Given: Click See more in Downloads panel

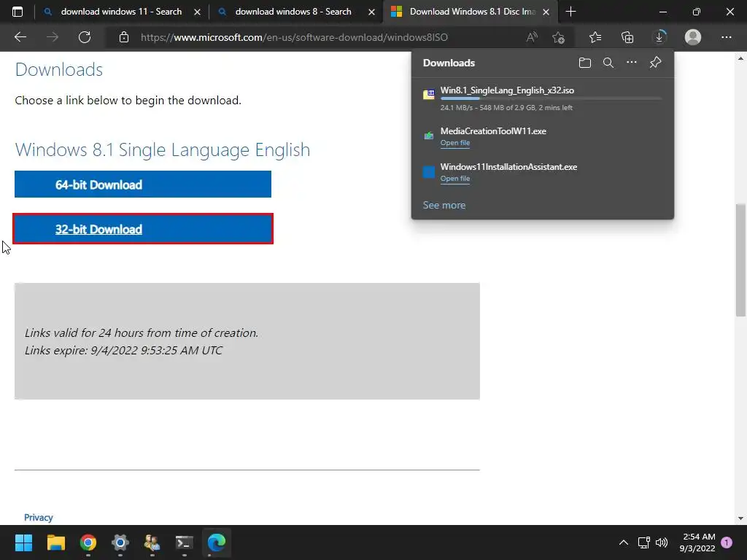Looking at the screenshot, I should (x=444, y=205).
